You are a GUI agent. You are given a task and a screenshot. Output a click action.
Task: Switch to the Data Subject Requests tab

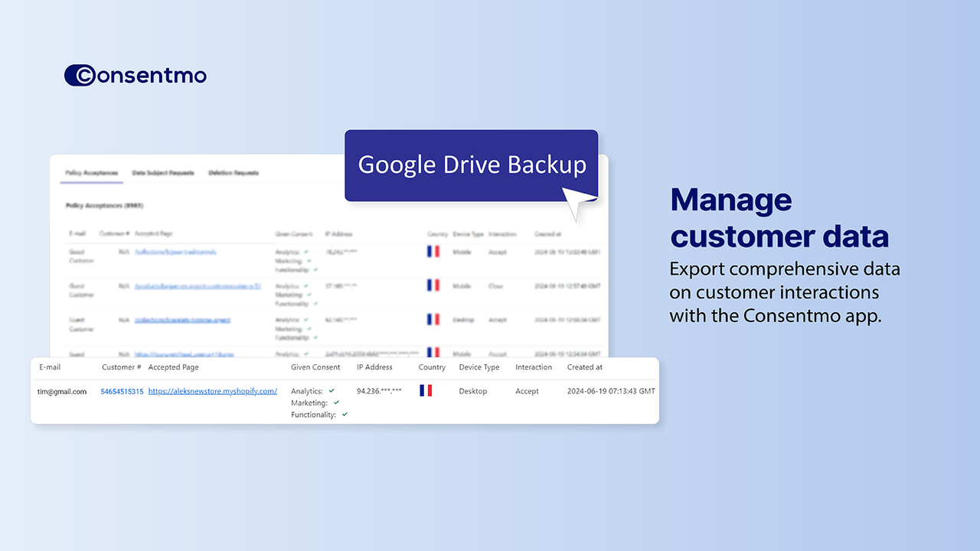[162, 172]
